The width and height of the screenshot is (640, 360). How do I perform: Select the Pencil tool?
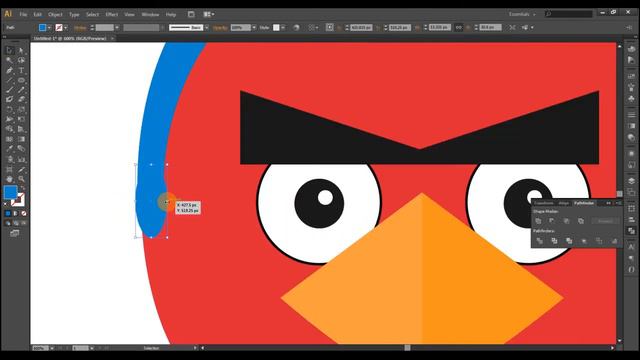click(x=21, y=90)
